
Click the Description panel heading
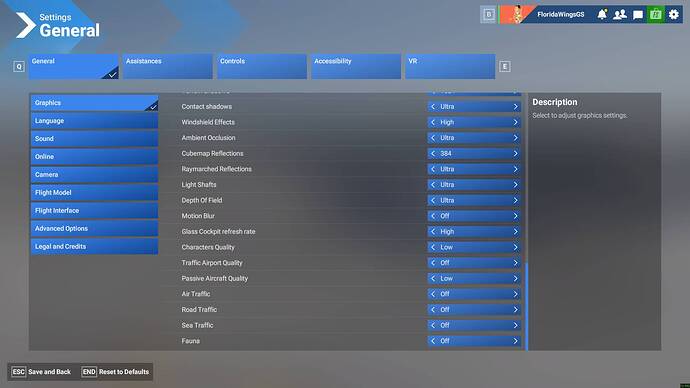coord(554,102)
